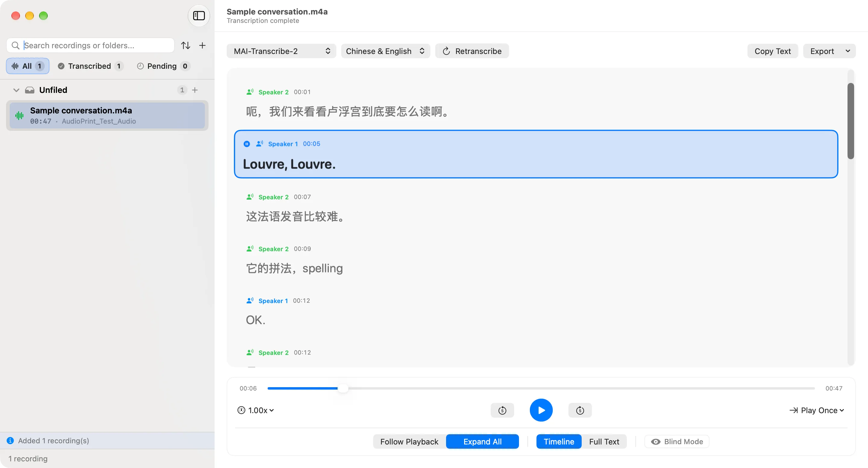This screenshot has width=868, height=468.
Task: Click the Retranscribe button
Action: click(x=472, y=51)
